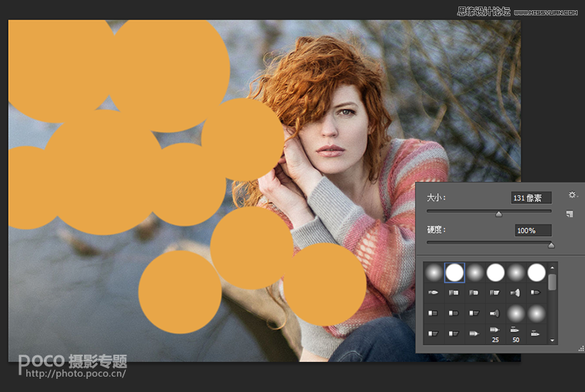This screenshot has height=392, width=585.
Task: Click the brush preset list scrollbar thumb
Action: pos(553,282)
